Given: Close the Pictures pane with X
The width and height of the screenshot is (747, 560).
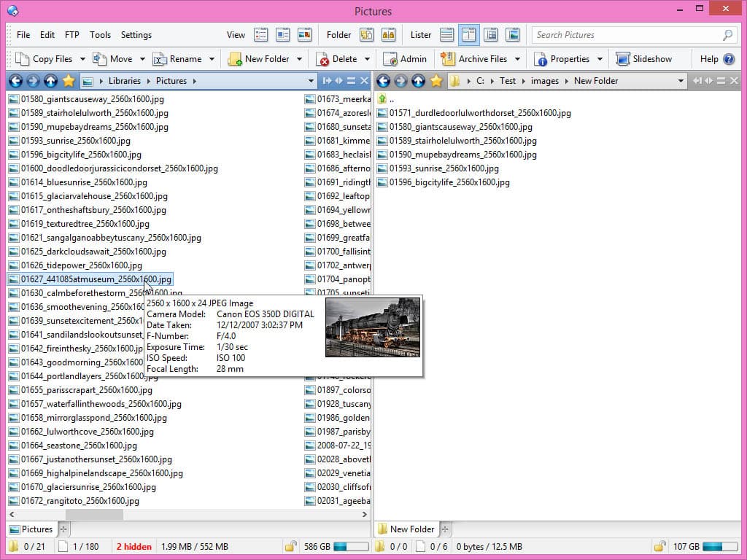Looking at the screenshot, I should click(x=365, y=81).
